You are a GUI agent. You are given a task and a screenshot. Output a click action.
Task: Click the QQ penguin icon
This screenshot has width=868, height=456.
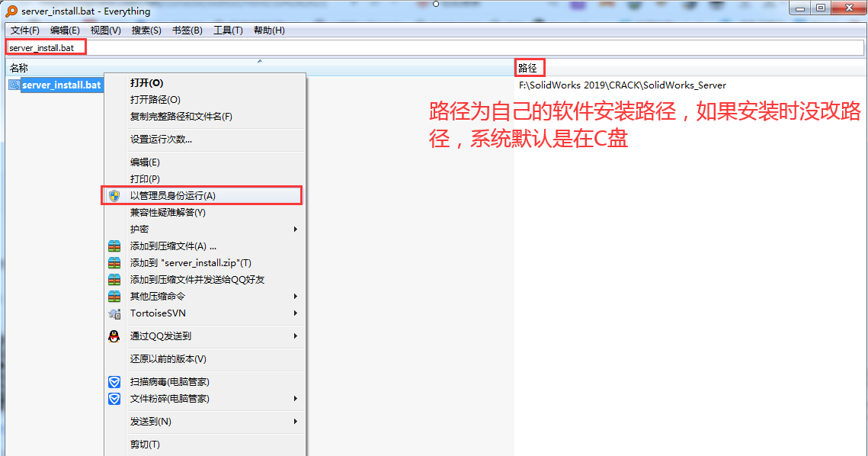(x=114, y=336)
